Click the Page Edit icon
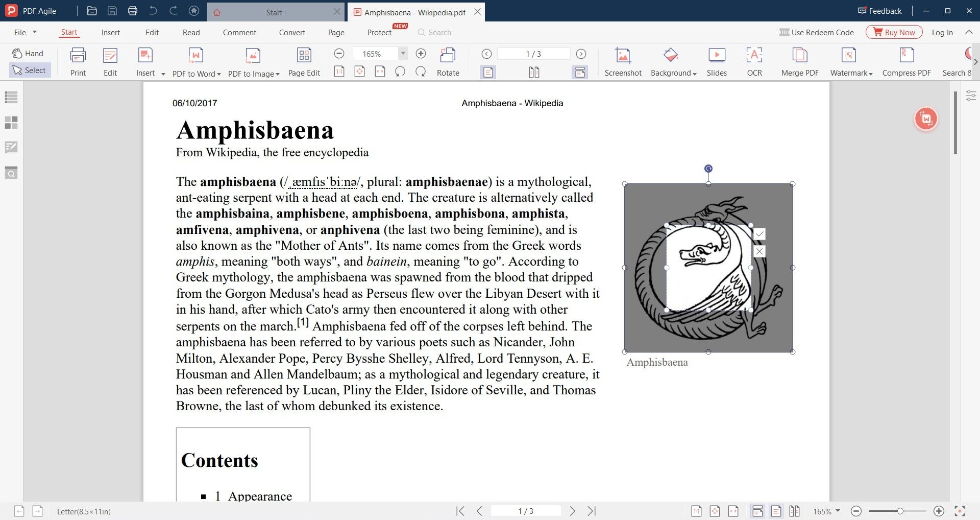980x520 pixels. point(304,62)
